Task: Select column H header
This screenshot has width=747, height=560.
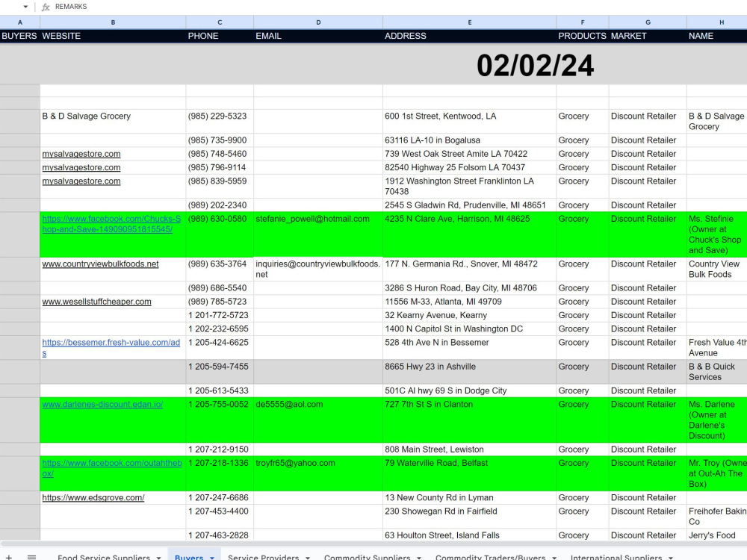Action: (x=717, y=22)
